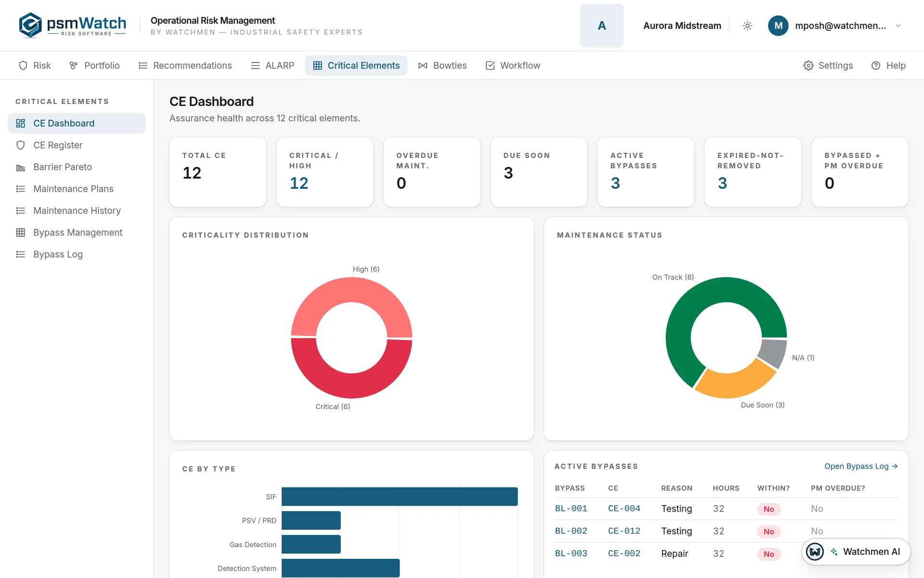Click the SIF bar in CE by Type

pos(399,497)
